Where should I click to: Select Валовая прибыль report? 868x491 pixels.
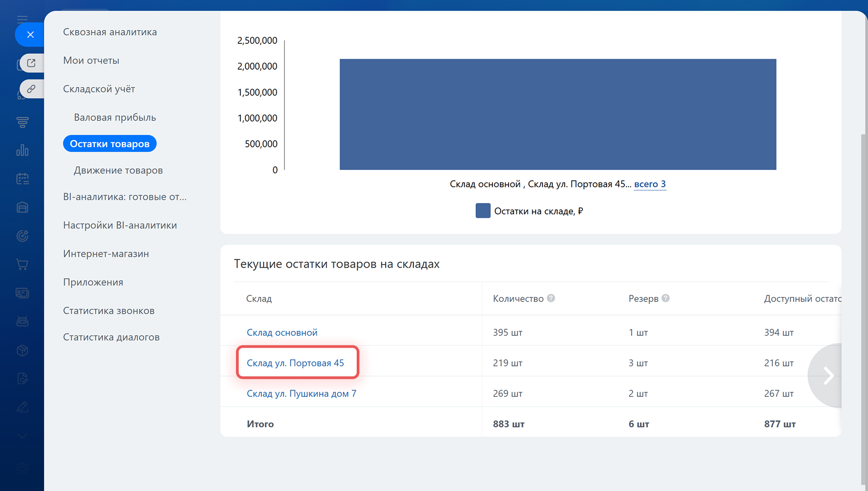[x=115, y=118]
